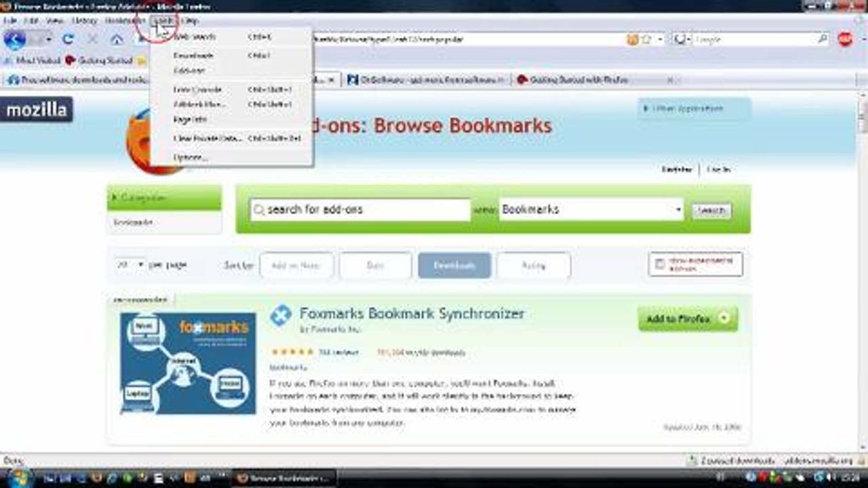Sort by Rating
Viewport: 868px width, 488px height.
(534, 266)
